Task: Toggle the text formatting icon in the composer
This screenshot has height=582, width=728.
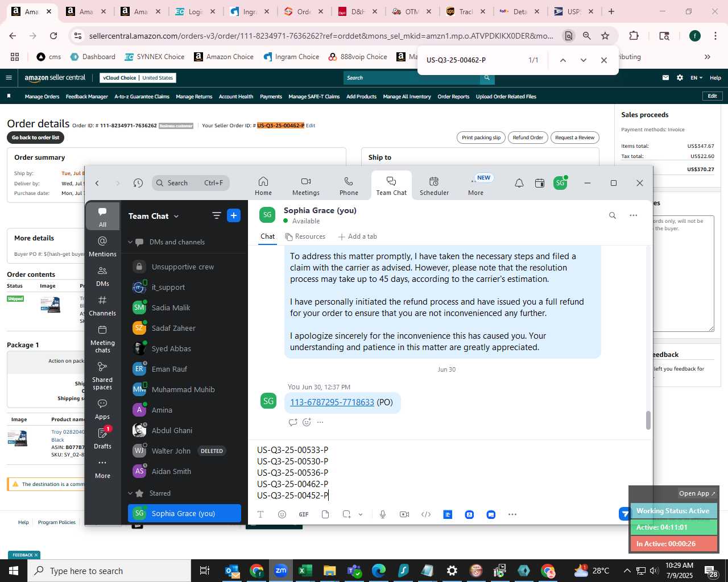Action: click(260, 514)
